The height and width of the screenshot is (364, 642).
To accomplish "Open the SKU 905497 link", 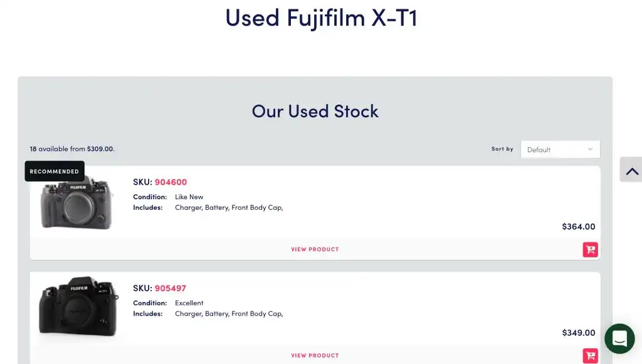I will click(171, 288).
